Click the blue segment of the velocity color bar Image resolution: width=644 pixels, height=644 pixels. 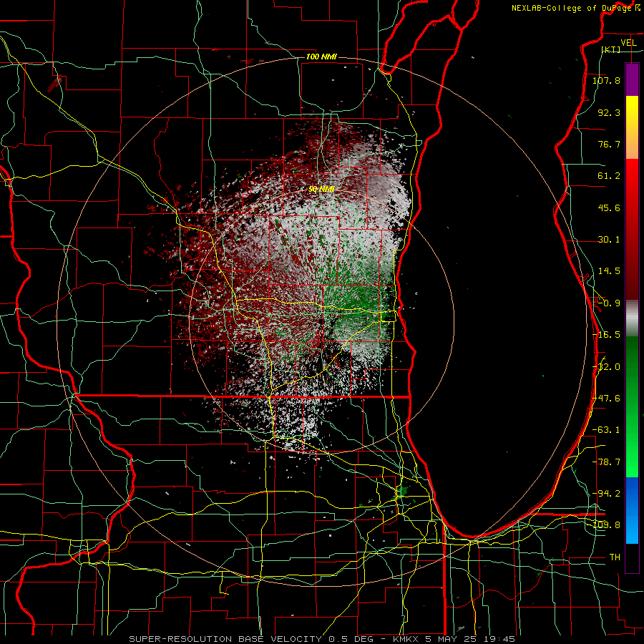point(632,510)
